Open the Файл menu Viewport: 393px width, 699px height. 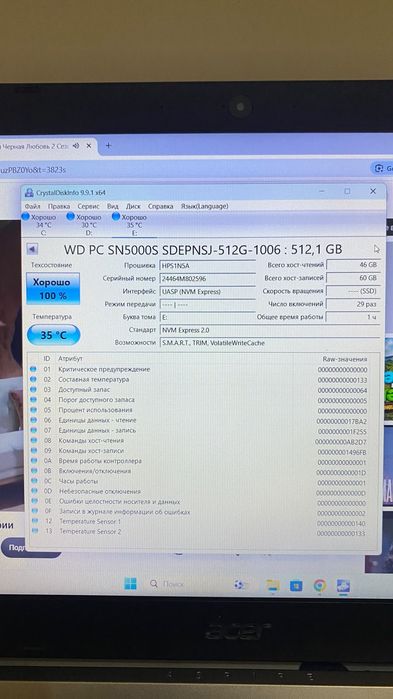33,206
